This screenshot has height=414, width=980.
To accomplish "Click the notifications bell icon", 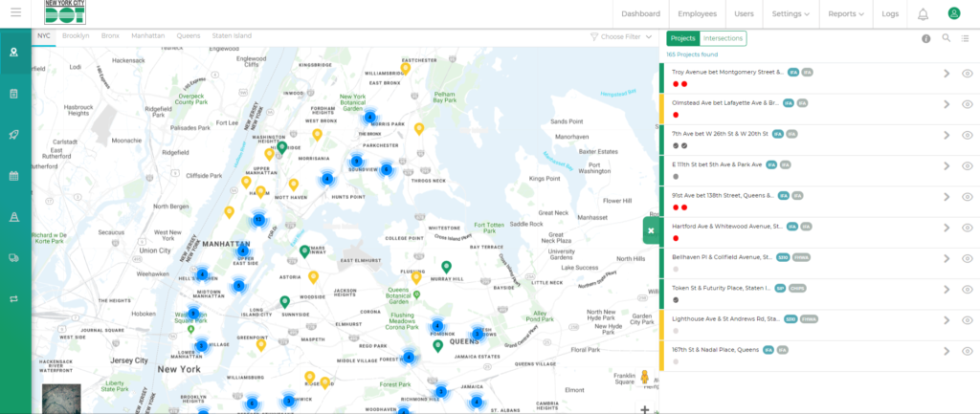I will pyautogui.click(x=923, y=14).
